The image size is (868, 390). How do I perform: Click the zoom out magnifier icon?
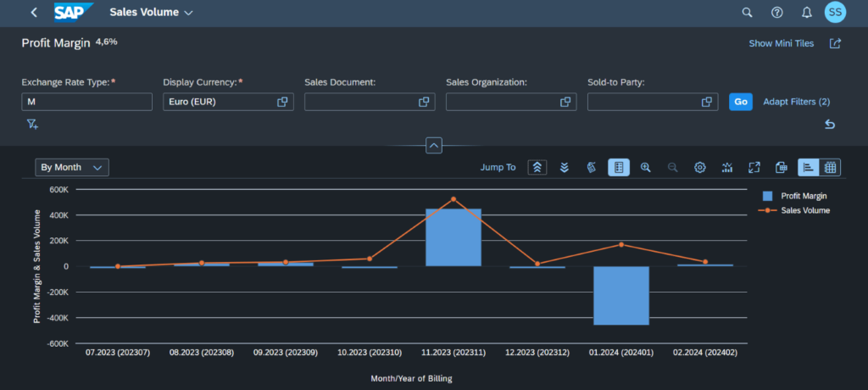pos(672,167)
